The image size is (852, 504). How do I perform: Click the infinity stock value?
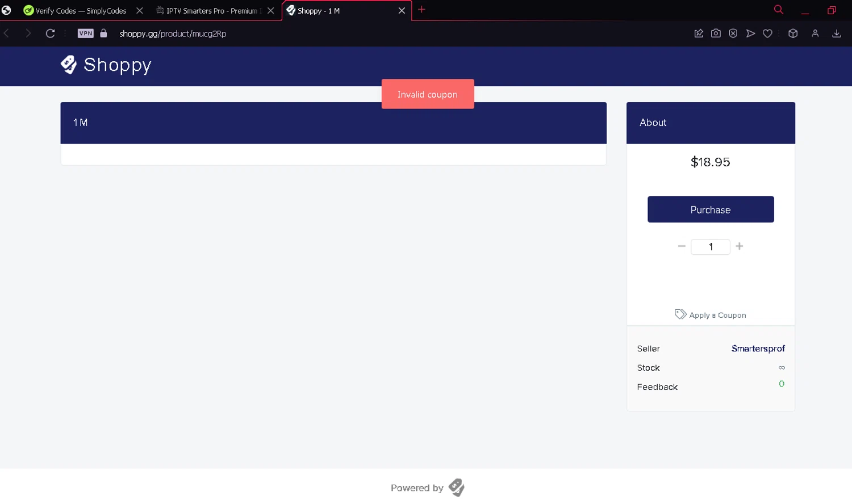782,368
